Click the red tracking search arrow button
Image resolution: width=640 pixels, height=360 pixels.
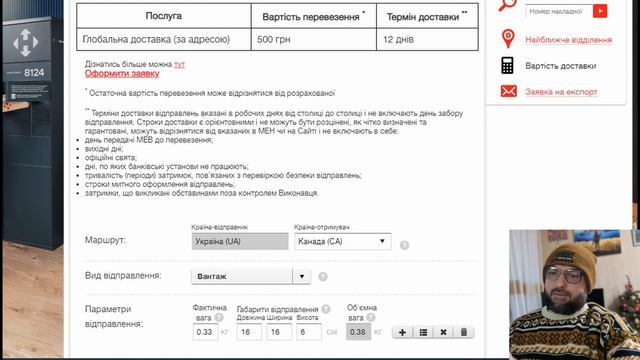tap(600, 11)
